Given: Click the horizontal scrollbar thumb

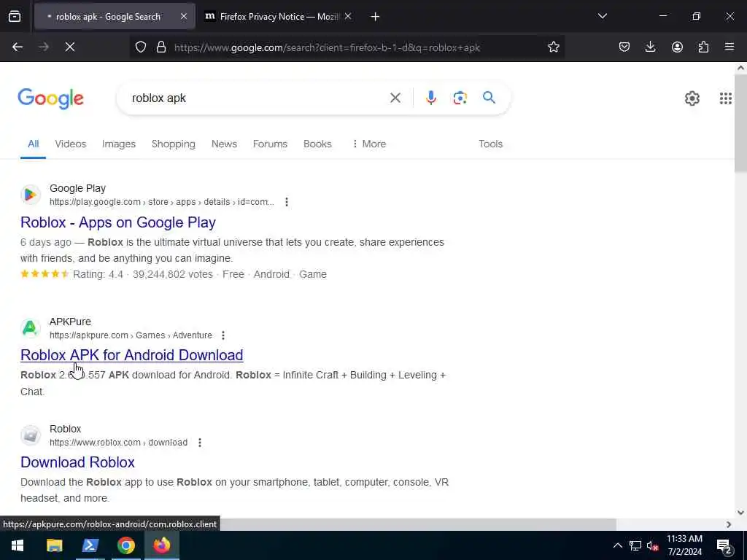Looking at the screenshot, I should pyautogui.click(x=417, y=524).
